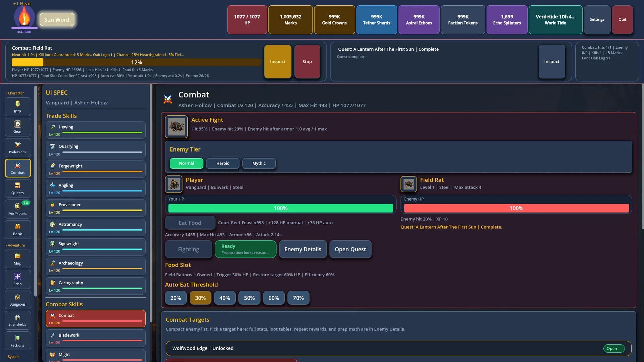Open the Bank sidebar page
644x362 pixels.
(x=18, y=229)
